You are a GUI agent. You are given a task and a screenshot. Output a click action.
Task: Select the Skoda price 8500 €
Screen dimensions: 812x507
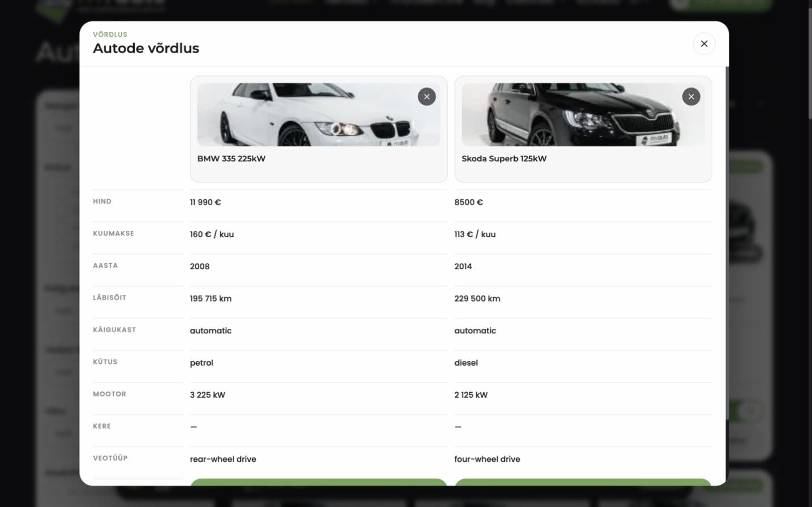click(468, 202)
